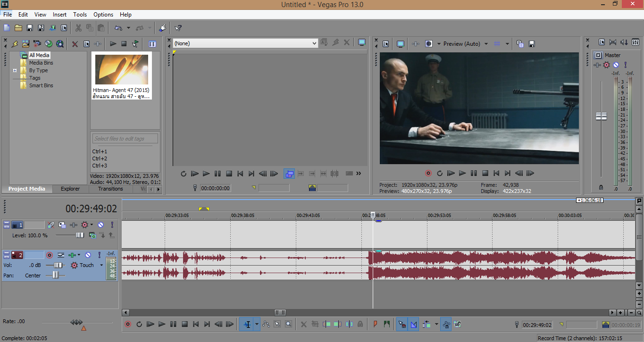This screenshot has width=644, height=342.
Task: Click video track 1 Level slider handle
Action: click(80, 235)
